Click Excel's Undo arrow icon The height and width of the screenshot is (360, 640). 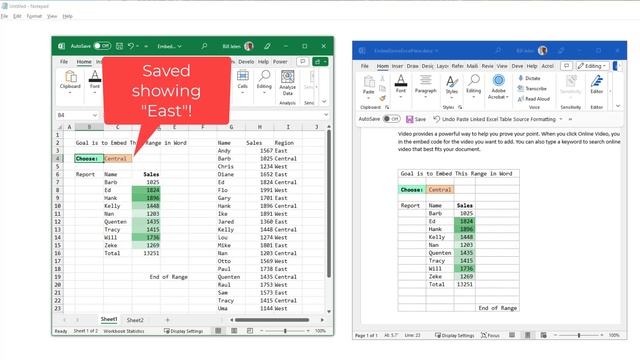[x=131, y=46]
